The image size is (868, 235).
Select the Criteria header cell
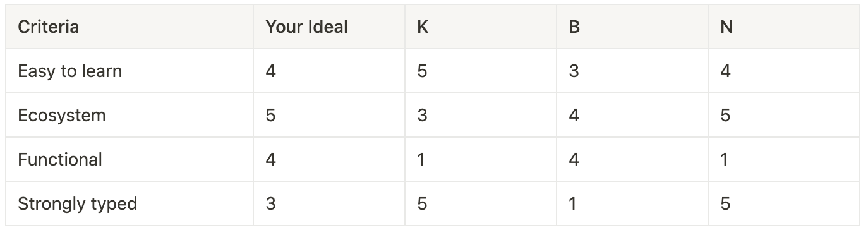pyautogui.click(x=130, y=27)
